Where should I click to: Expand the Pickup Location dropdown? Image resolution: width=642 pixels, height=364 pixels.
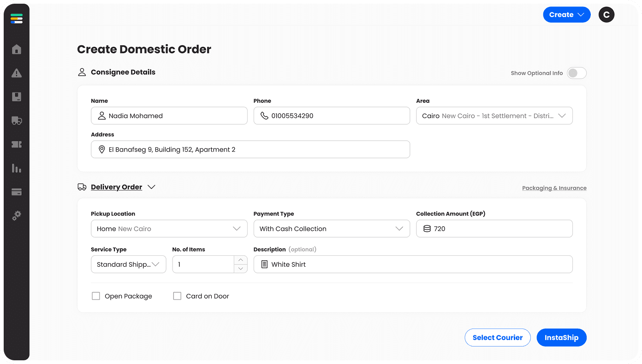click(x=169, y=229)
